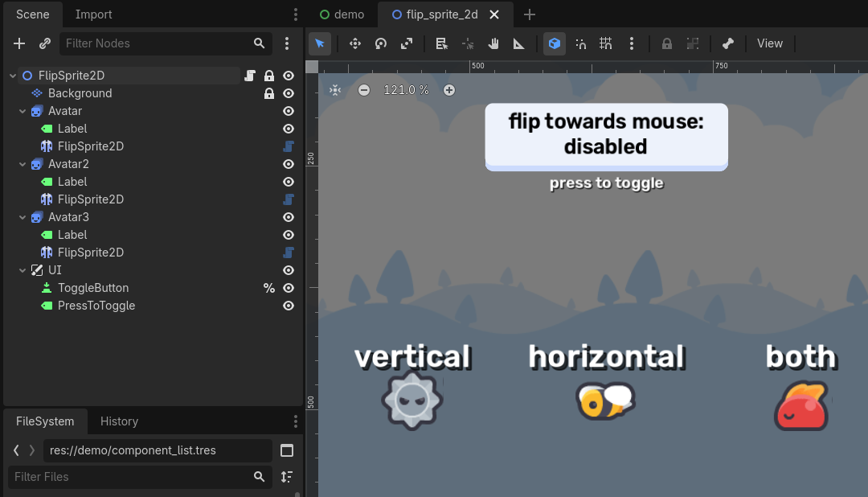
Task: Toggle visibility of the Avatar node
Action: pos(288,110)
